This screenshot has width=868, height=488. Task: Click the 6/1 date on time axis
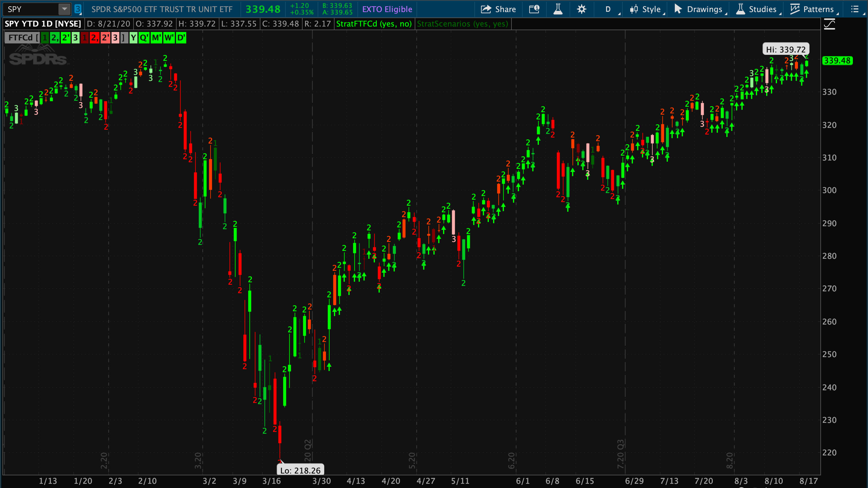[x=523, y=481]
